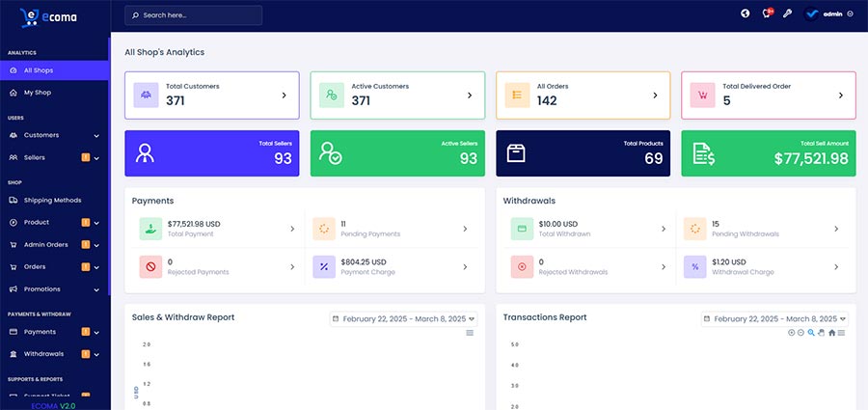Reset chart zoom with the home icon
The width and height of the screenshot is (868, 410).
(x=831, y=333)
